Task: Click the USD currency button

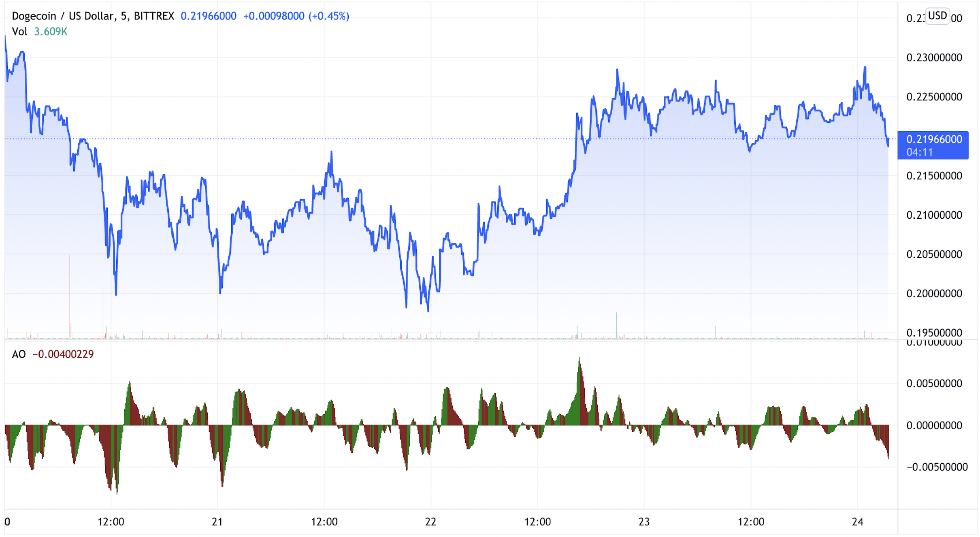Action: pos(937,16)
